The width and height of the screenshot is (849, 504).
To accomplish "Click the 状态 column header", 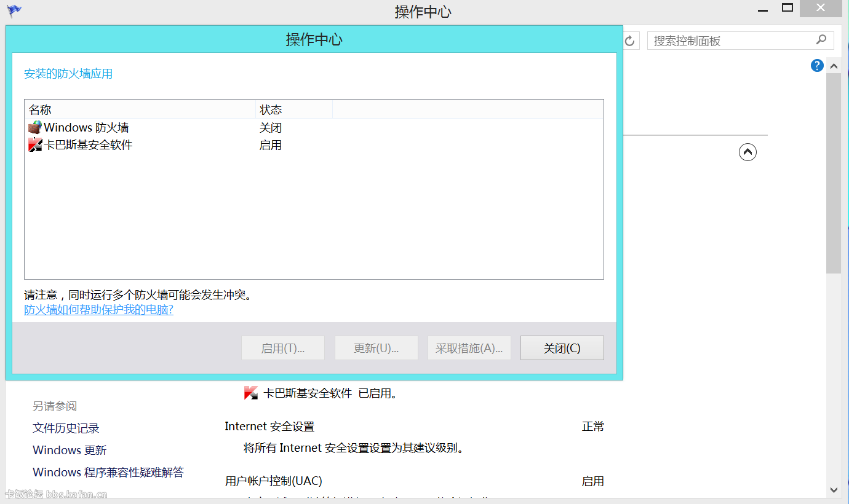I will tap(293, 110).
